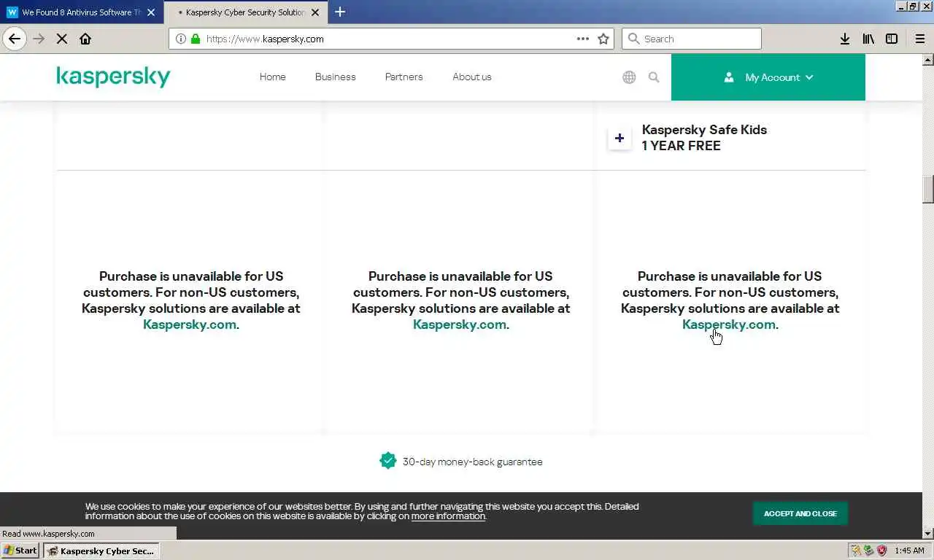This screenshot has width=934, height=560.
Task: Click Kaspersky.com link in the right column
Action: [x=729, y=324]
